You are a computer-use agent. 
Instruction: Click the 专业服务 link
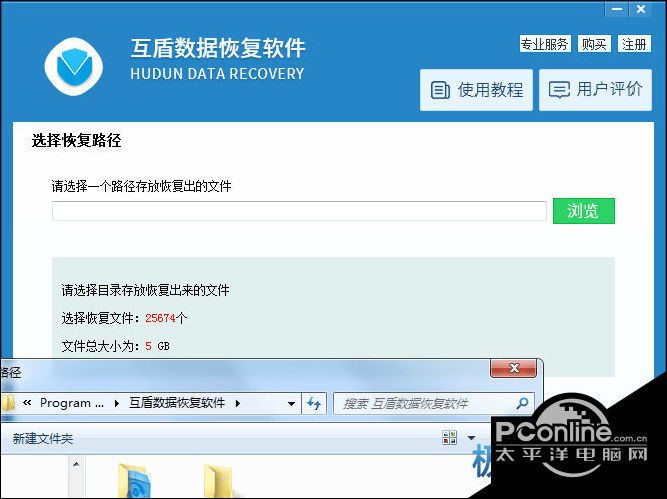(x=545, y=44)
